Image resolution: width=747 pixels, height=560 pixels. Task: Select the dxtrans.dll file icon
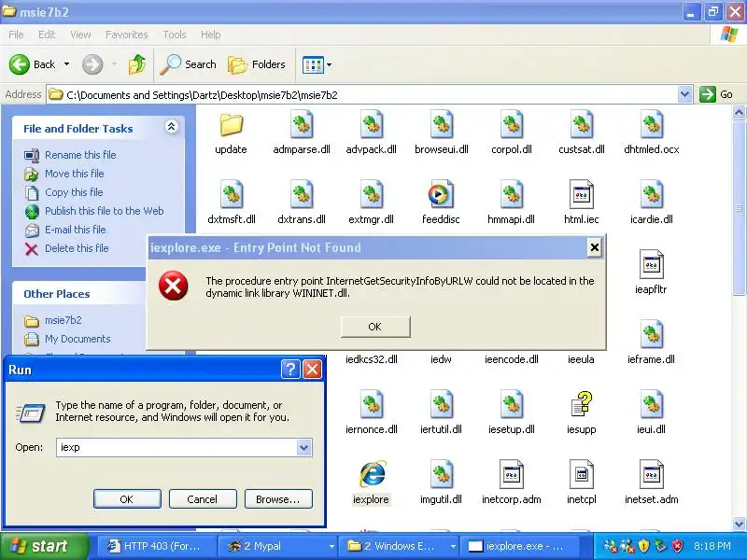coord(301,195)
